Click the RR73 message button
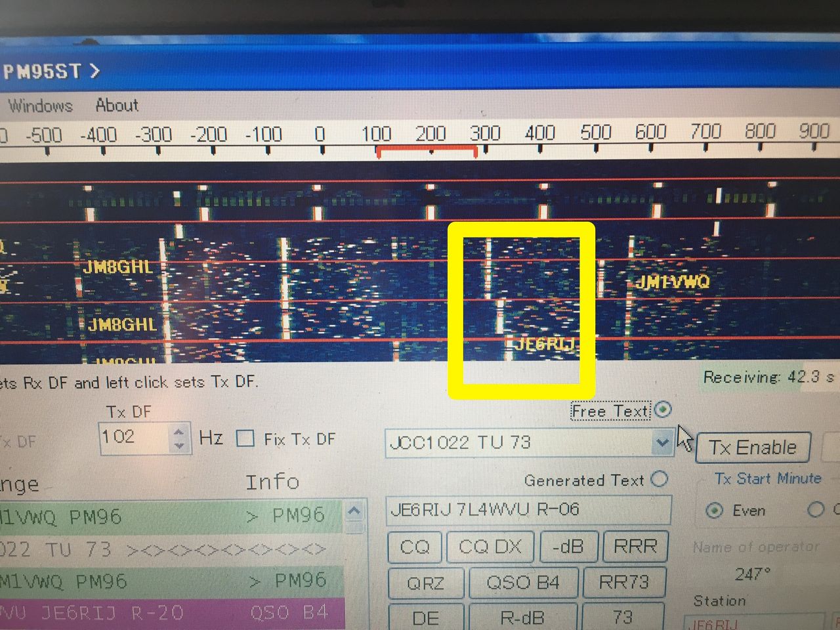Viewport: 840px width, 630px height. tap(623, 583)
